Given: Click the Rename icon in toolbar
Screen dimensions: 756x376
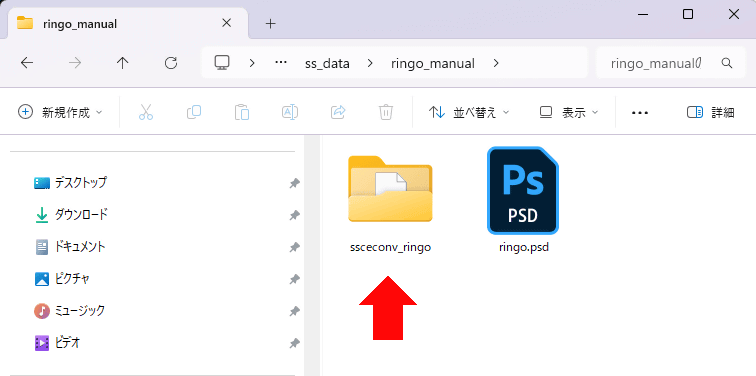Looking at the screenshot, I should [x=290, y=112].
